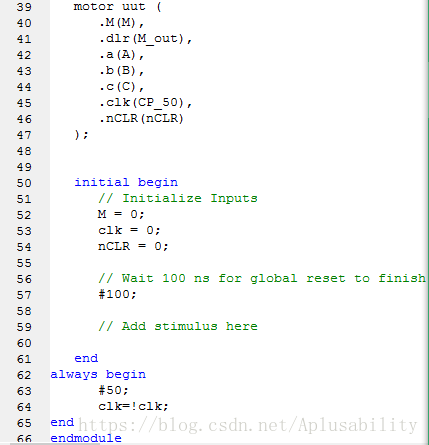This screenshot has width=429, height=445.
Task: Click the '#100;' delay statement
Action: pos(117,295)
